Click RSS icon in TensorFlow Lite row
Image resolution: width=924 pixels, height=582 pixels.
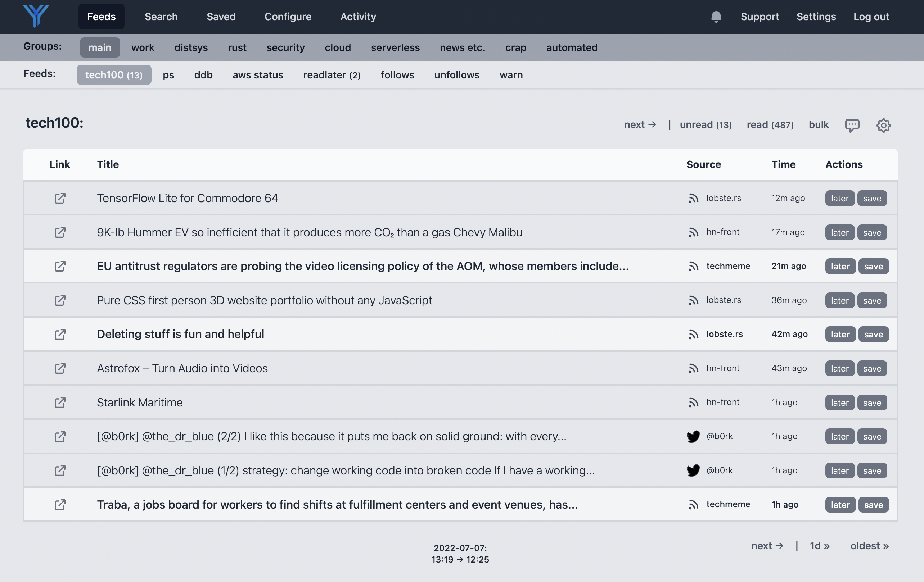coord(693,198)
